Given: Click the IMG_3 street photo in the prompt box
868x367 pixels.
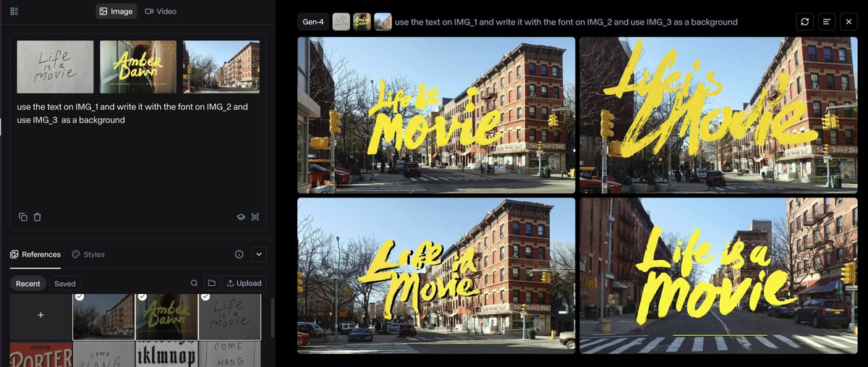Looking at the screenshot, I should point(221,67).
